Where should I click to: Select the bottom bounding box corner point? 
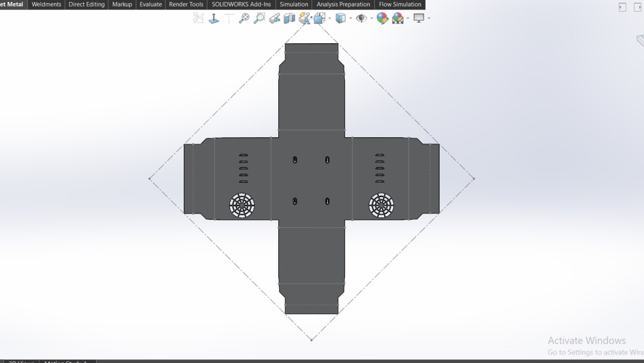pos(311,340)
